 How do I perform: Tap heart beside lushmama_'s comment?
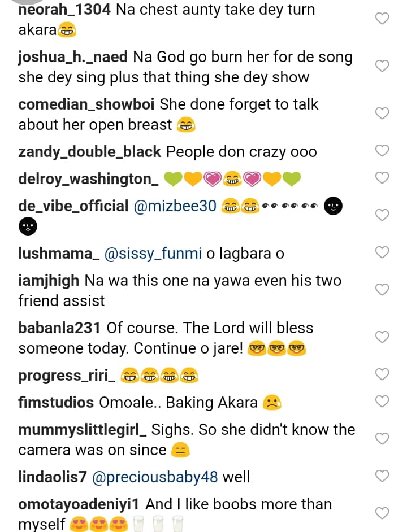383,252
